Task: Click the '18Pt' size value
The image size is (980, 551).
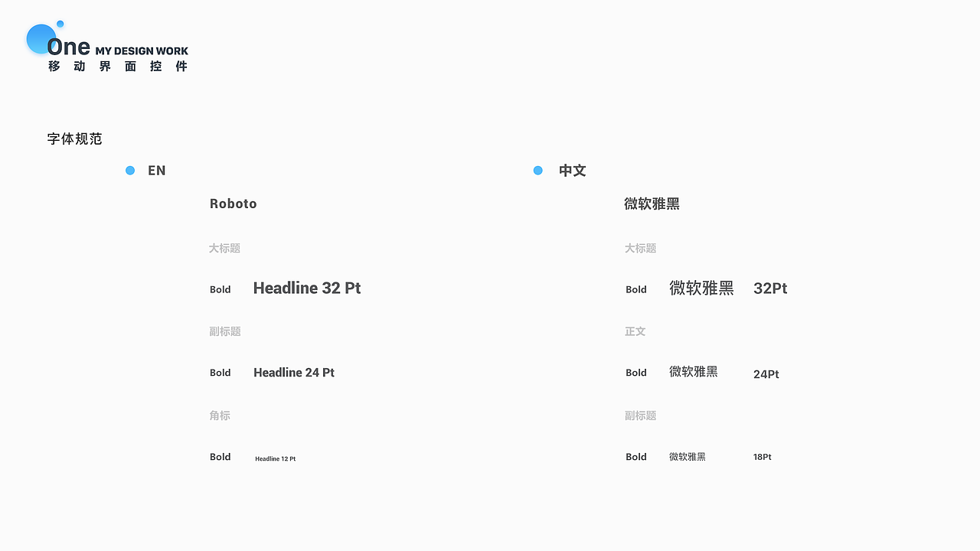Action: [x=763, y=457]
